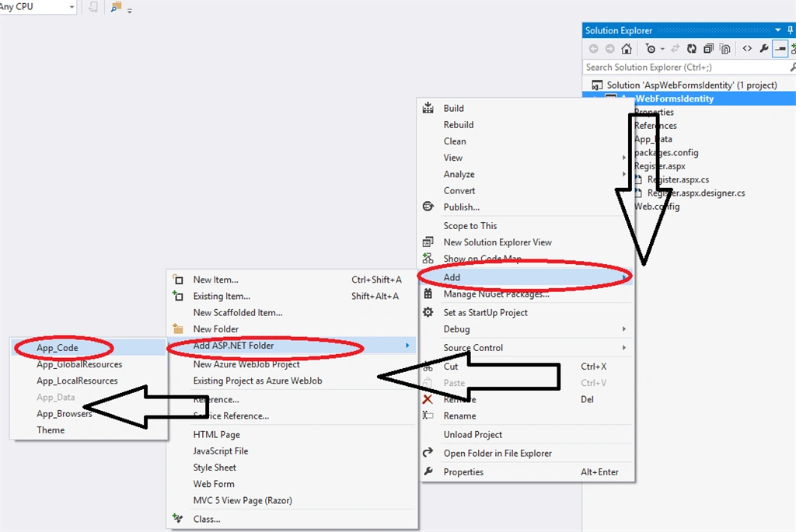Open the top toolbar overflow arrow
Screen dimensions: 796x532
[130, 11]
